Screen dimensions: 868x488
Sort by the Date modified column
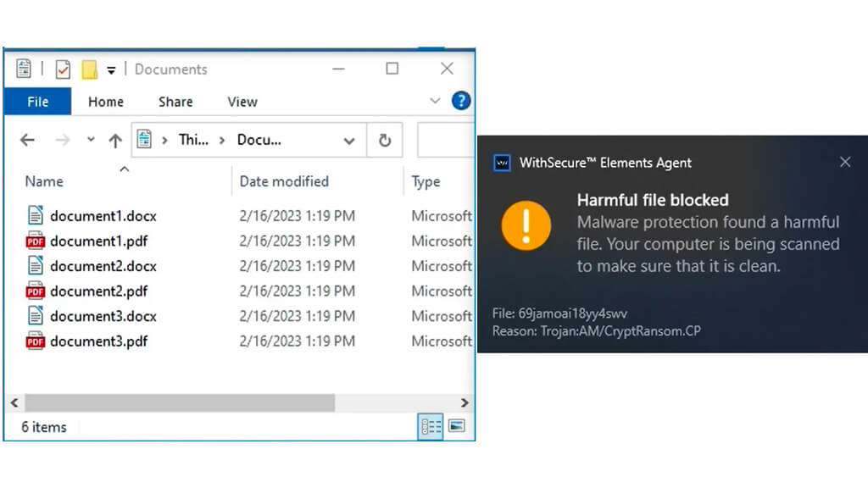tap(284, 181)
